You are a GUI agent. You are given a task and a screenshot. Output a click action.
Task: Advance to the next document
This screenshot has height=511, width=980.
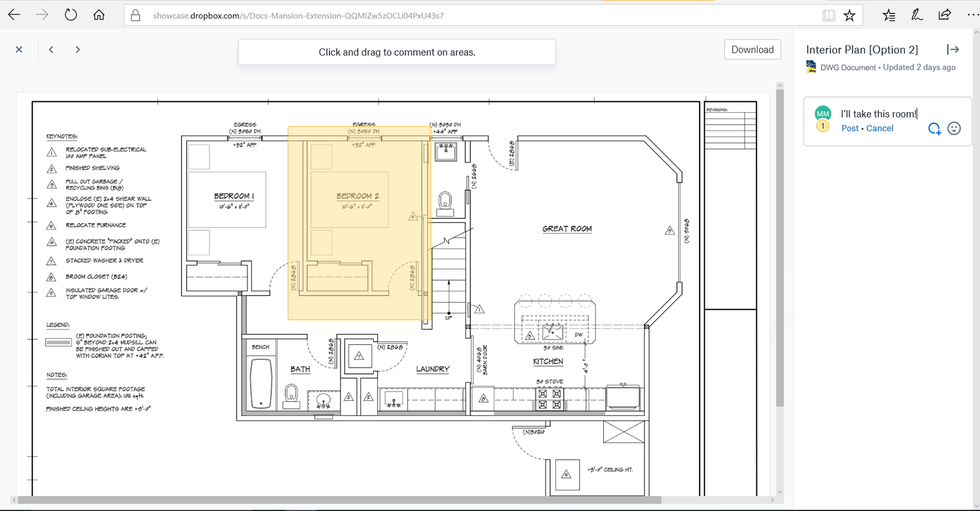click(78, 50)
